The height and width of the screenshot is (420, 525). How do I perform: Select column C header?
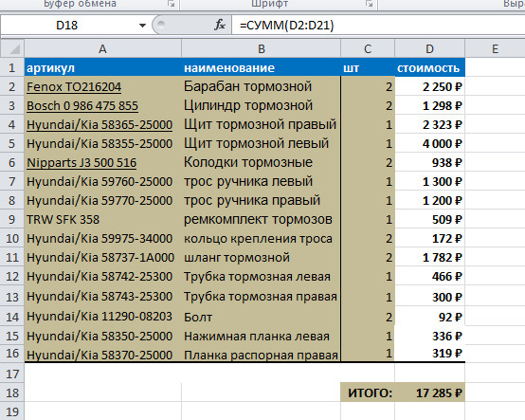[x=368, y=49]
